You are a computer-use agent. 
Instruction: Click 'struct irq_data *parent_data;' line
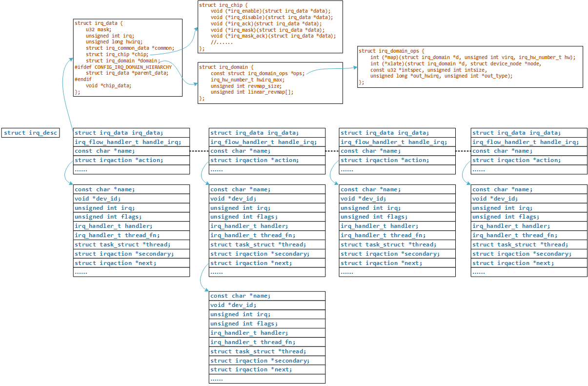pos(127,73)
